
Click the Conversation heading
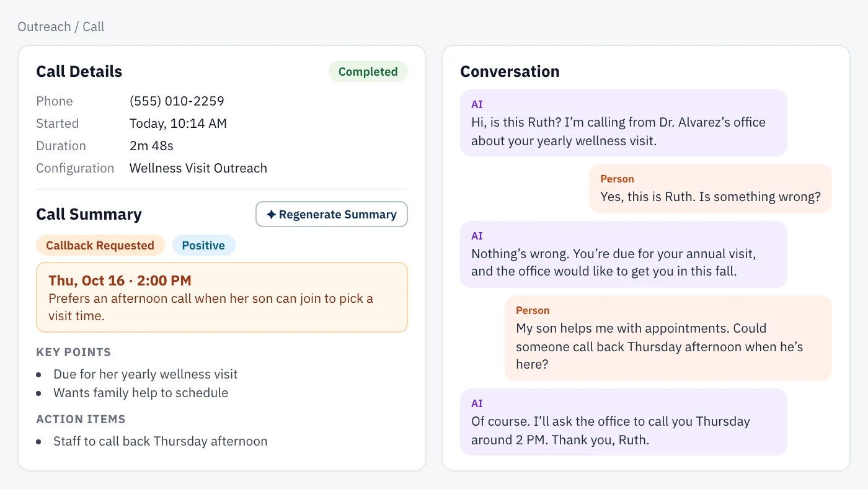pos(510,71)
